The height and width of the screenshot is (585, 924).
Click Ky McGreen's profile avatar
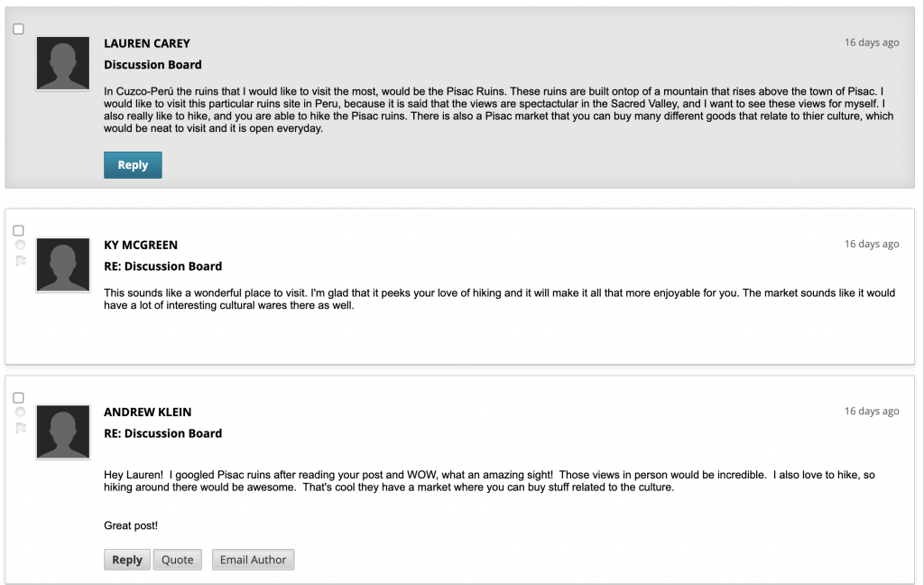click(63, 265)
